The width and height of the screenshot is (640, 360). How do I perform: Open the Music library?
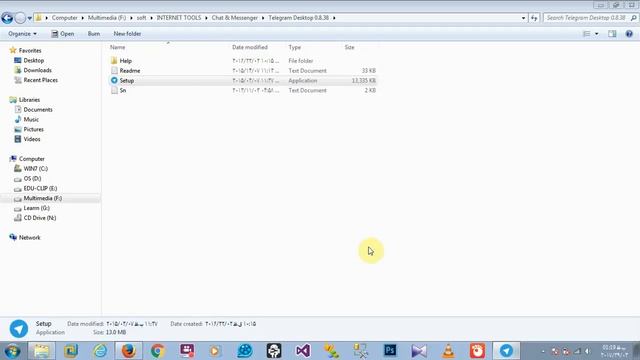click(31, 119)
